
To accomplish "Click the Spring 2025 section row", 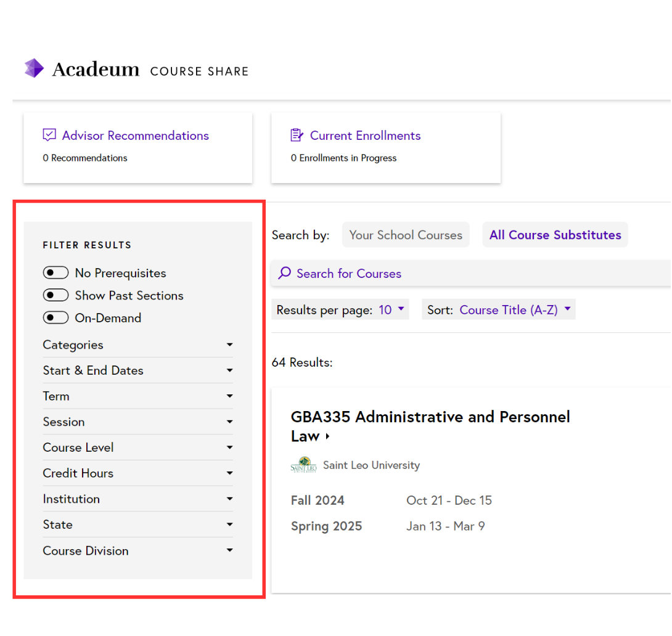I will coord(388,526).
